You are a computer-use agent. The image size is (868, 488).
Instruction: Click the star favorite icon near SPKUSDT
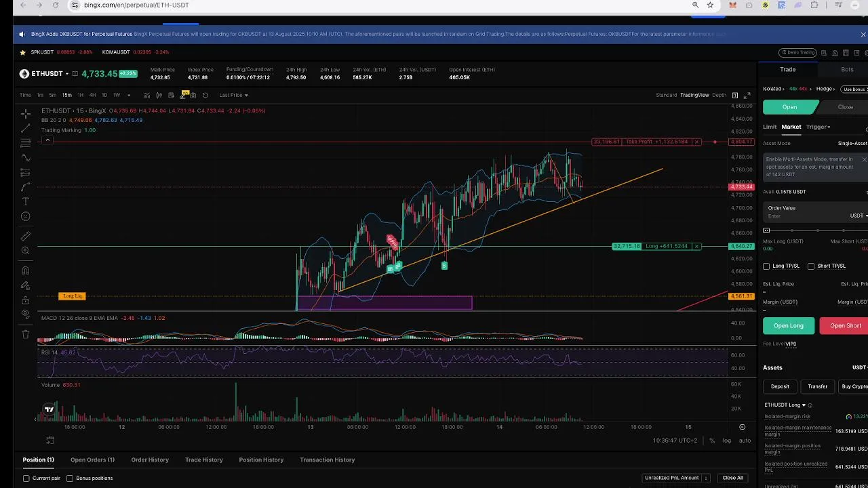click(22, 52)
